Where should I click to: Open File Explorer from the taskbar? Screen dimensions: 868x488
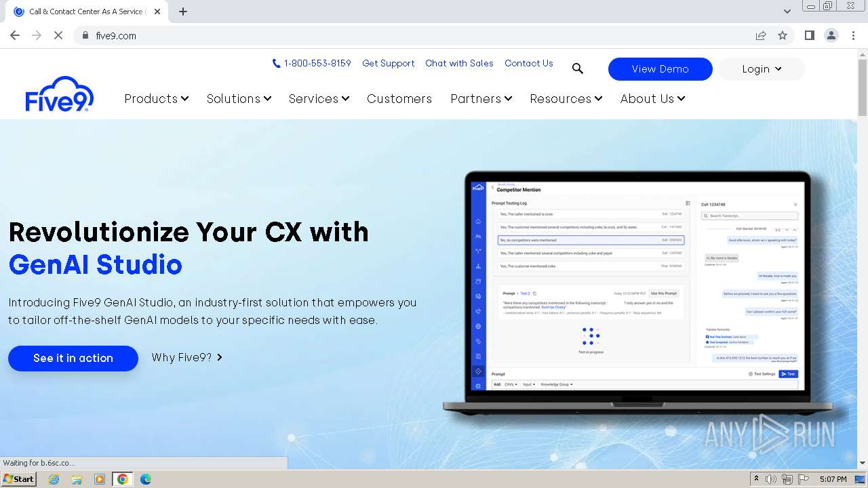click(77, 479)
